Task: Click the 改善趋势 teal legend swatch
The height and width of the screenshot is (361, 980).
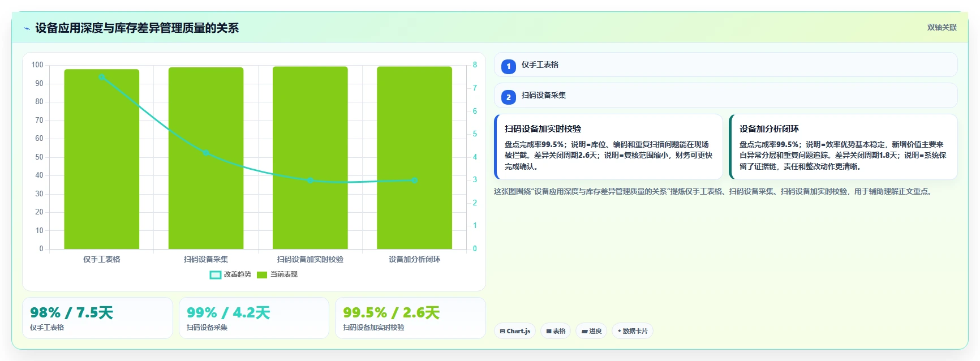Action: coord(216,275)
